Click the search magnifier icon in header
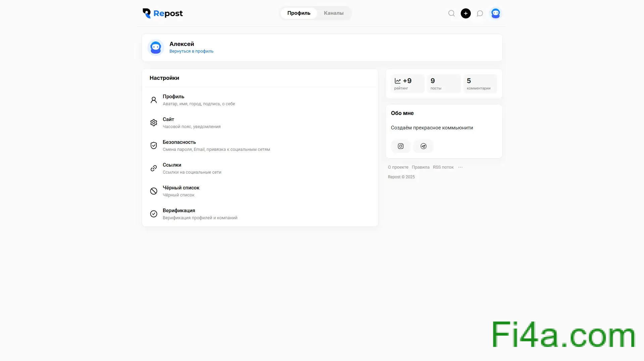 (451, 13)
